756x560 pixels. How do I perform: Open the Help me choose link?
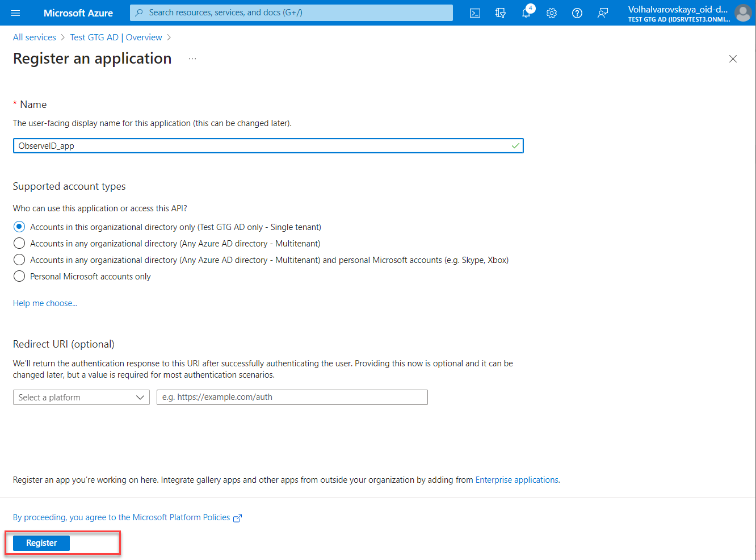pyautogui.click(x=45, y=303)
